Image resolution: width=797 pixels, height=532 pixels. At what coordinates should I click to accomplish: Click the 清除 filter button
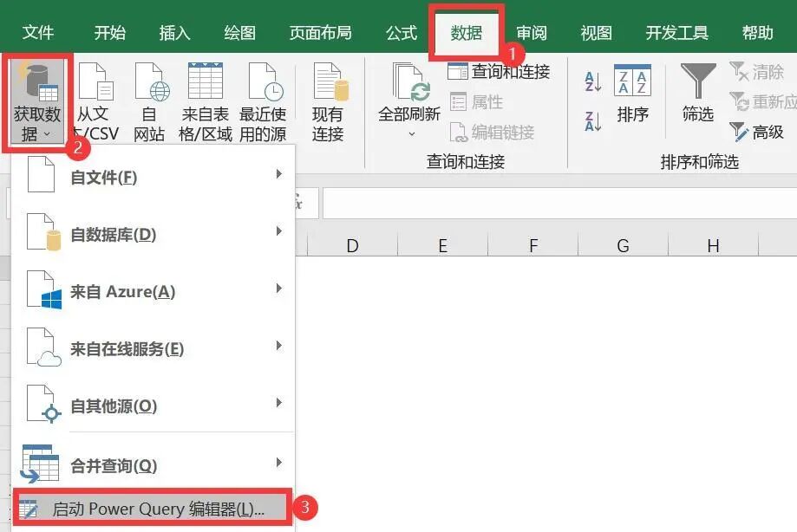pyautogui.click(x=756, y=72)
